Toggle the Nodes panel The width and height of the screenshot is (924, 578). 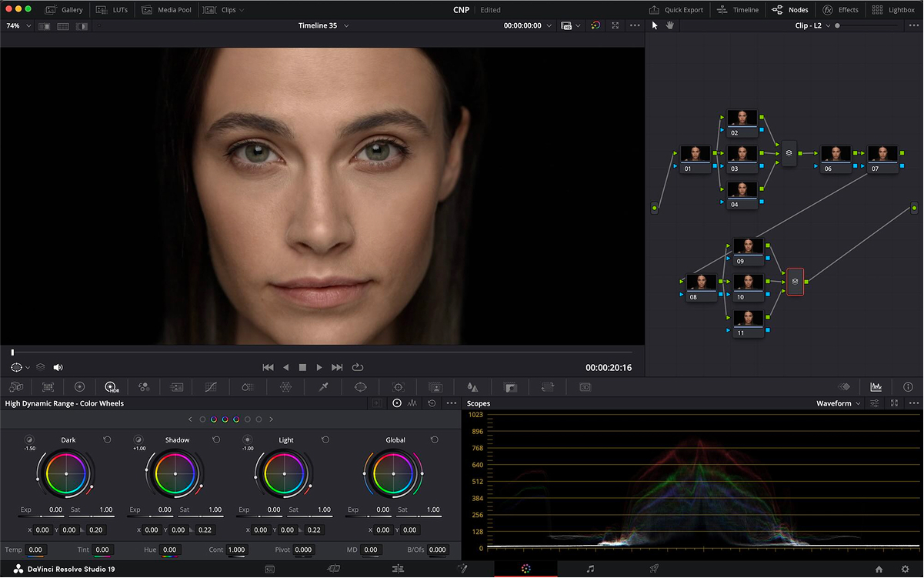point(789,10)
